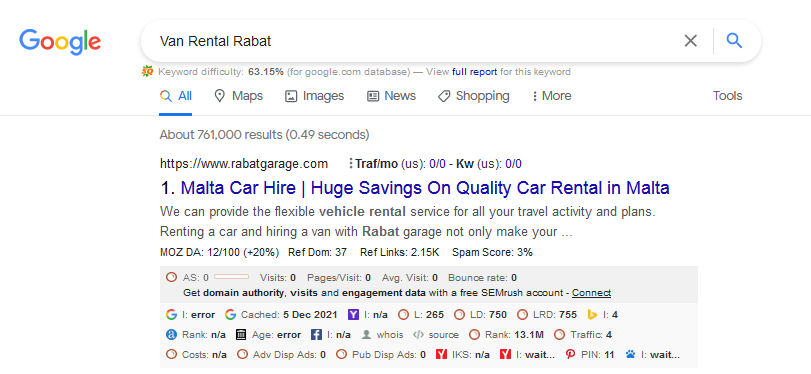Open the full report link for keyword

pyautogui.click(x=474, y=72)
